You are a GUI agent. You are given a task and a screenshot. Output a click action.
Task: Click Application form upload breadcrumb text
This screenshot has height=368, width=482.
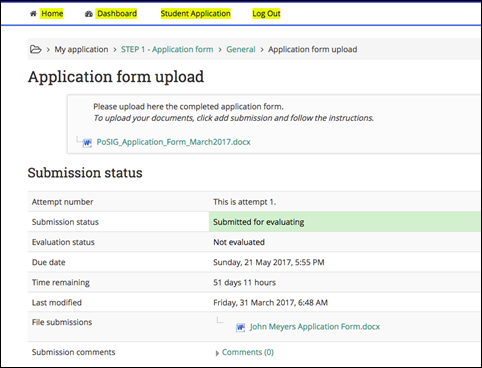coord(313,49)
